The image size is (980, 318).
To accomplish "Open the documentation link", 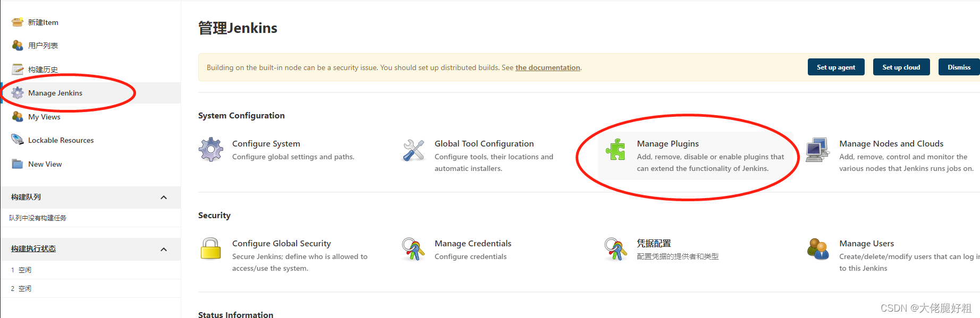I will click(x=547, y=67).
